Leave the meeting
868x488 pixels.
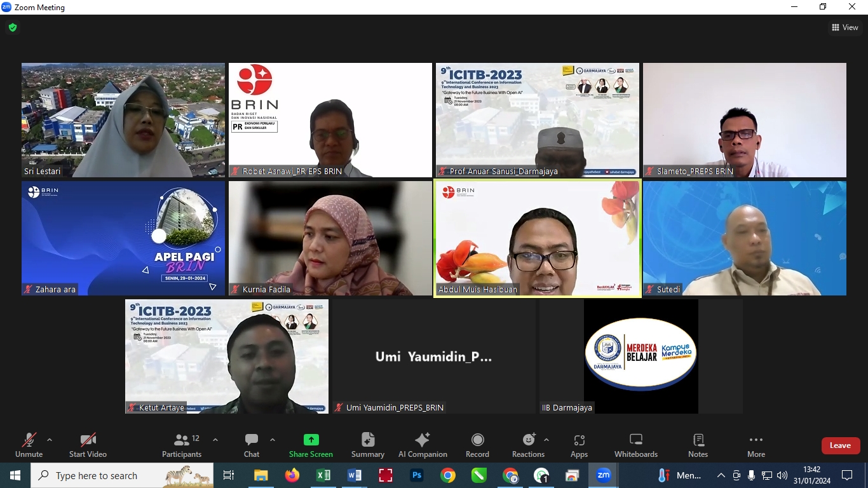pos(840,445)
